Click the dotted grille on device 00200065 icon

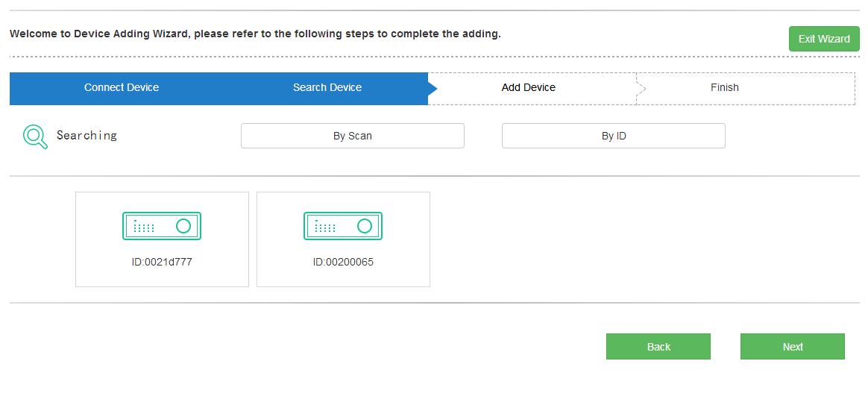325,227
